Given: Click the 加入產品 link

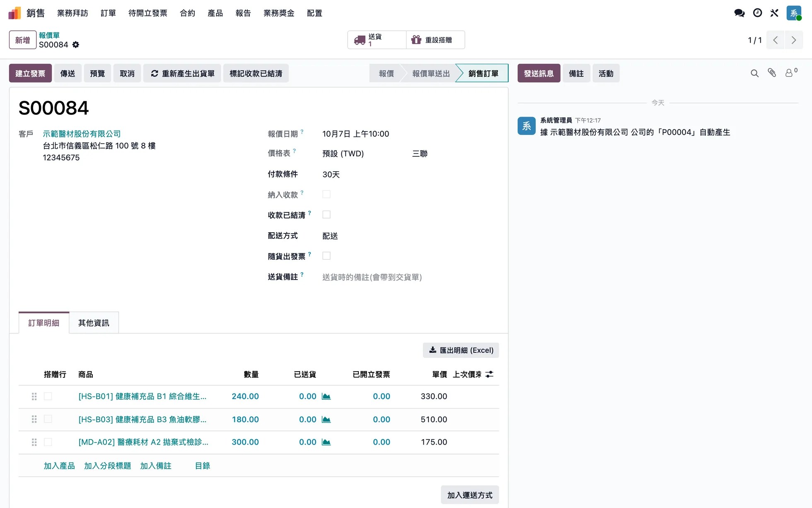Looking at the screenshot, I should coord(59,466).
